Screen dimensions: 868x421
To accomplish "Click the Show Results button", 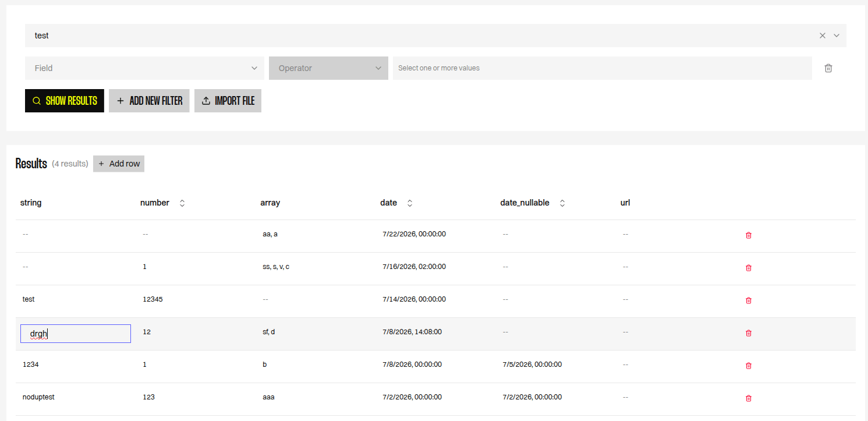I will (65, 101).
